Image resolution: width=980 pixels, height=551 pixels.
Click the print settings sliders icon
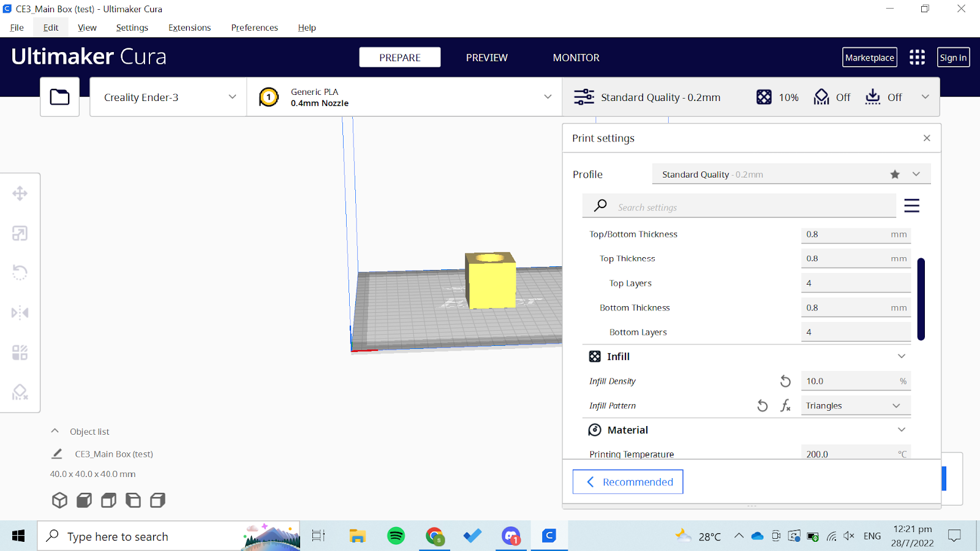[584, 97]
